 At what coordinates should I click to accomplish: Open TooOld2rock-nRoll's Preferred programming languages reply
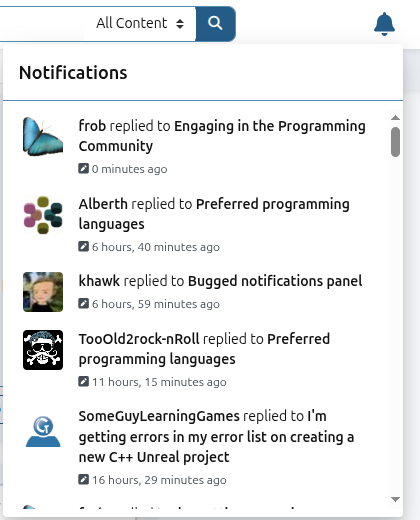(204, 349)
